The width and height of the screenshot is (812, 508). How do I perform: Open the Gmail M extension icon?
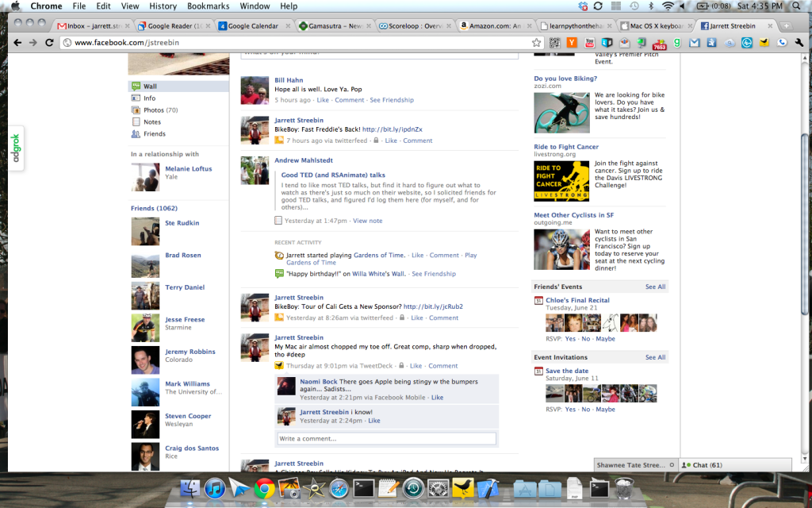695,43
